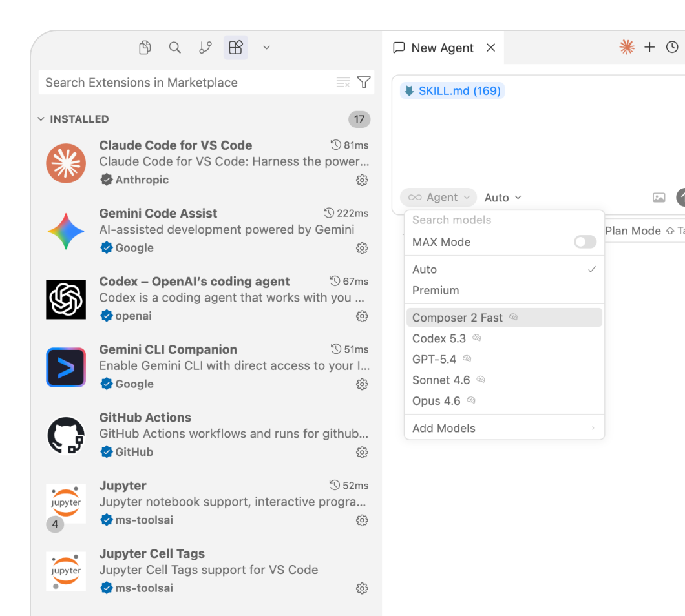Select Auto model option
This screenshot has height=616, width=685.
505,269
